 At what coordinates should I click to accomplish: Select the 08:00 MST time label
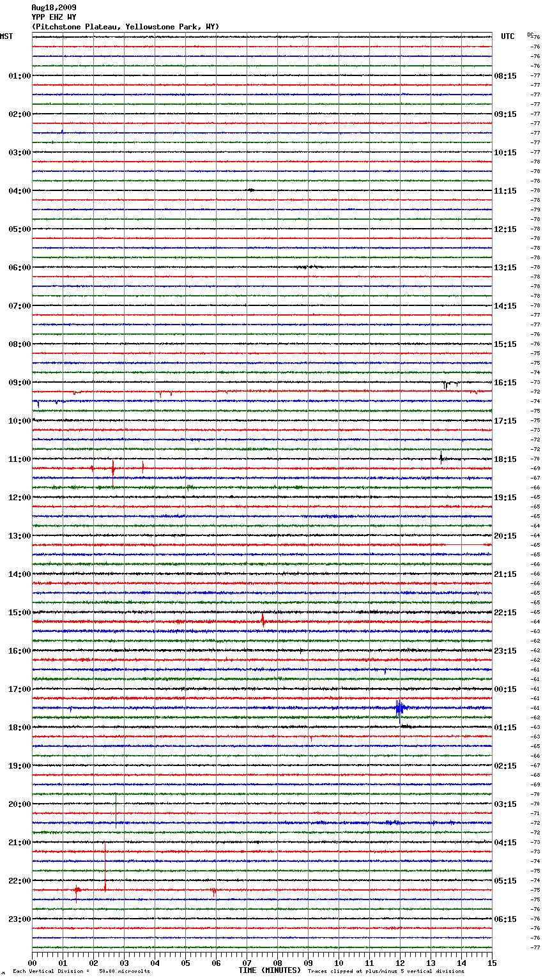19,344
